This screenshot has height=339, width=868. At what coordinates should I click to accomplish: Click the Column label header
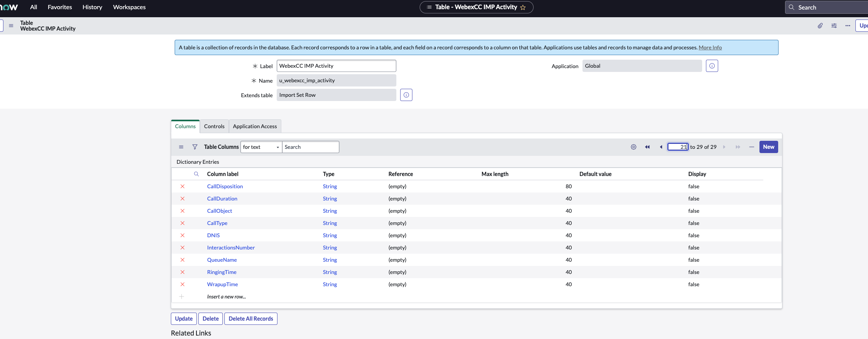click(x=223, y=174)
